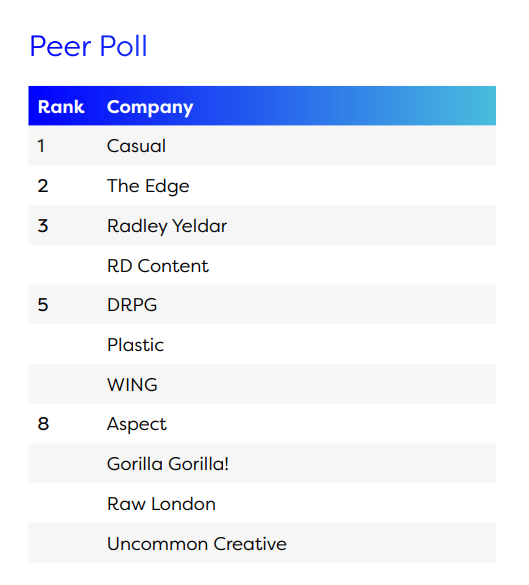
Task: Open the Raw London row
Action: click(x=262, y=504)
